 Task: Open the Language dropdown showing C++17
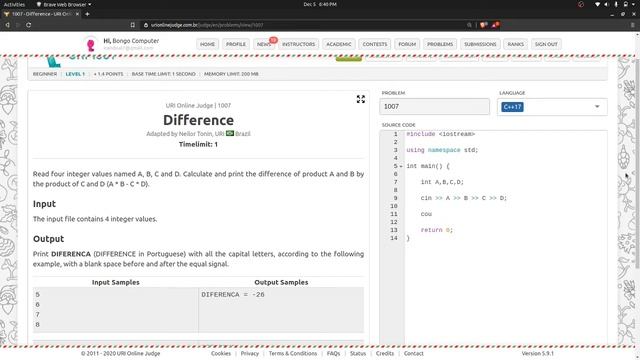[x=552, y=107]
